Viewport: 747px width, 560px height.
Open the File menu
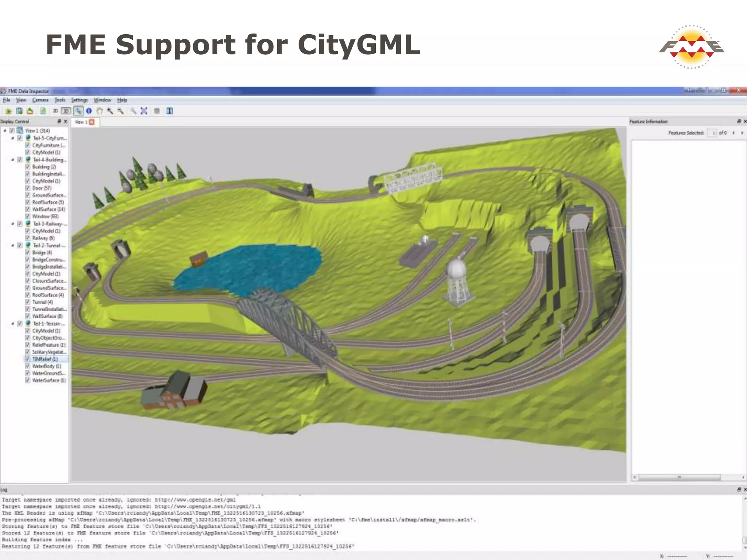pyautogui.click(x=7, y=100)
